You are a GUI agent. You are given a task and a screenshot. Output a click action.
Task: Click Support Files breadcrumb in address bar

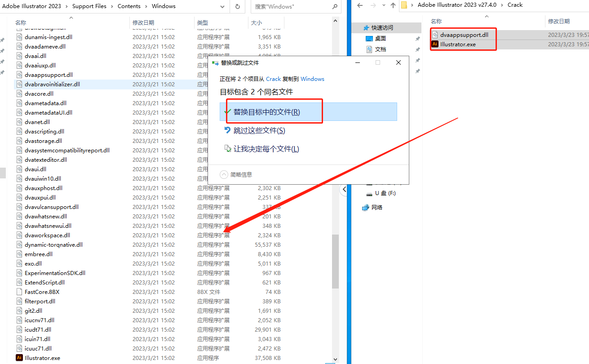tap(89, 6)
